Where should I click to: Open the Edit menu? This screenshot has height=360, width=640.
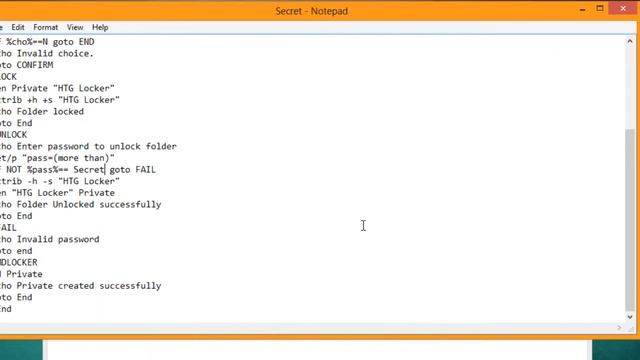click(x=18, y=27)
